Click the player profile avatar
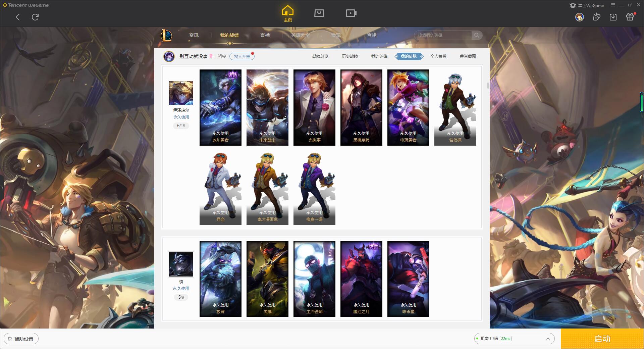644x349 pixels. click(x=169, y=56)
